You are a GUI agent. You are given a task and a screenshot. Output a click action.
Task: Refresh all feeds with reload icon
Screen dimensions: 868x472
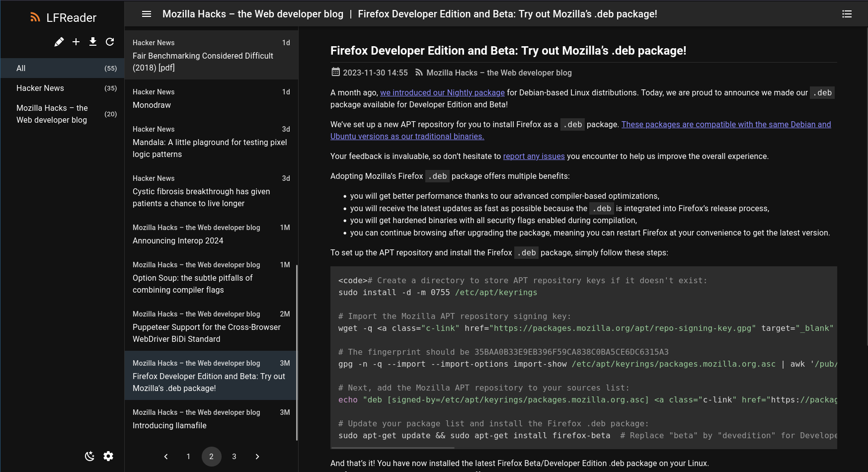[110, 42]
